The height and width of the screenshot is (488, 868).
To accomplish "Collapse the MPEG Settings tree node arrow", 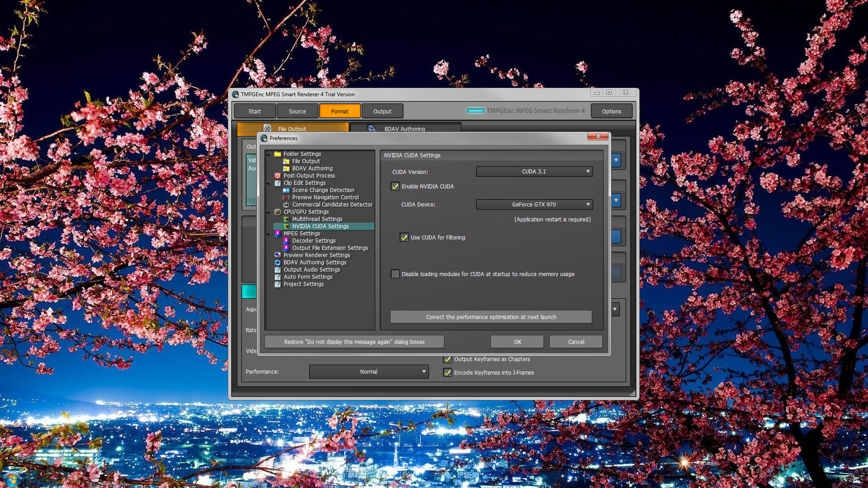I will pos(269,234).
